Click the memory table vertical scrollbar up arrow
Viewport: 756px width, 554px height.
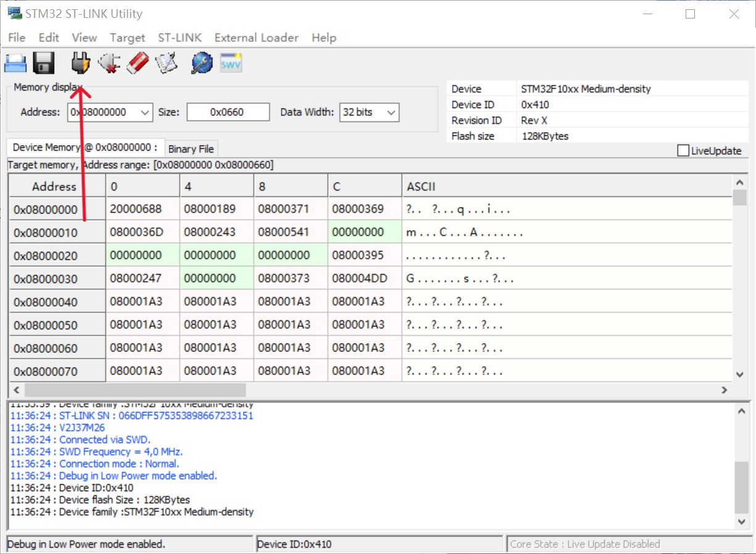tap(740, 182)
